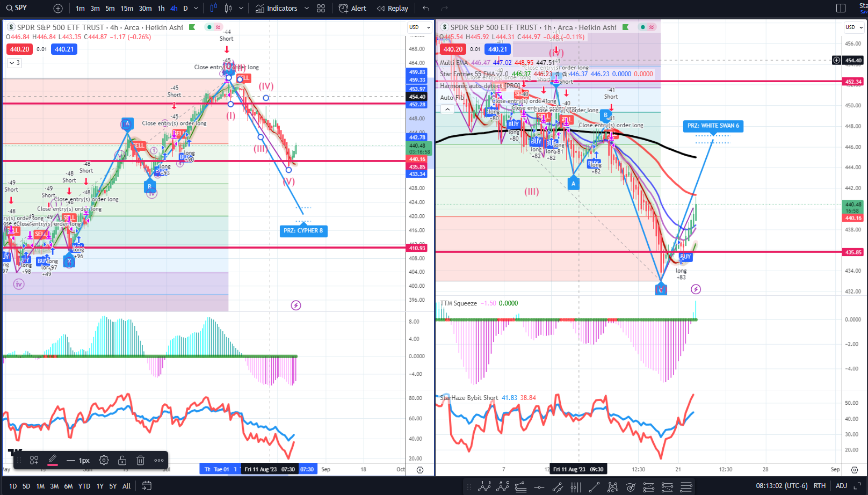Viewport: 868px width, 495px height.
Task: Click the 440.20 sell button on the 1h chart
Action: [x=453, y=49]
